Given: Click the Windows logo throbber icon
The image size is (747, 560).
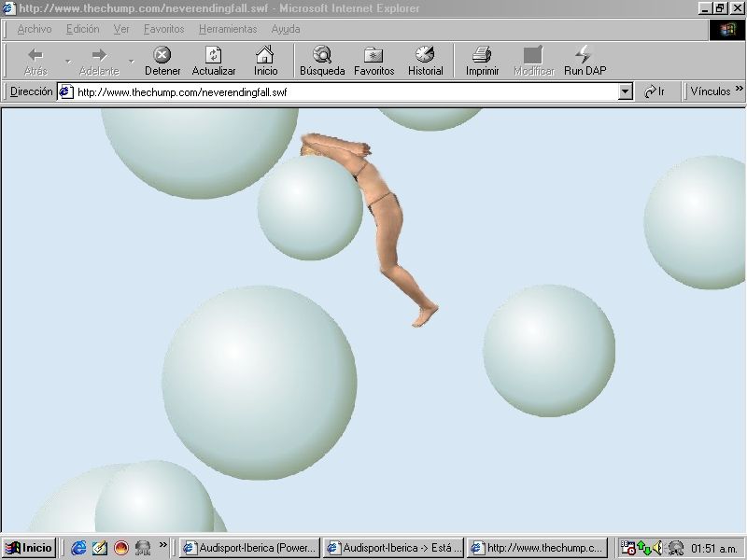Looking at the screenshot, I should [727, 30].
